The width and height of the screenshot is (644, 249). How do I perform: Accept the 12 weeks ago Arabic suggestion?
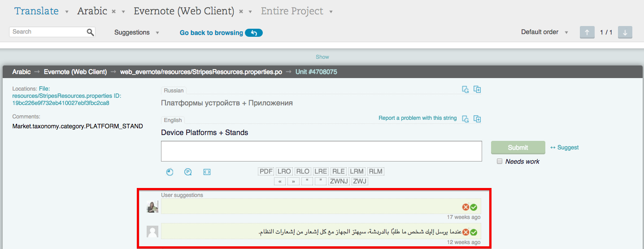point(474,232)
